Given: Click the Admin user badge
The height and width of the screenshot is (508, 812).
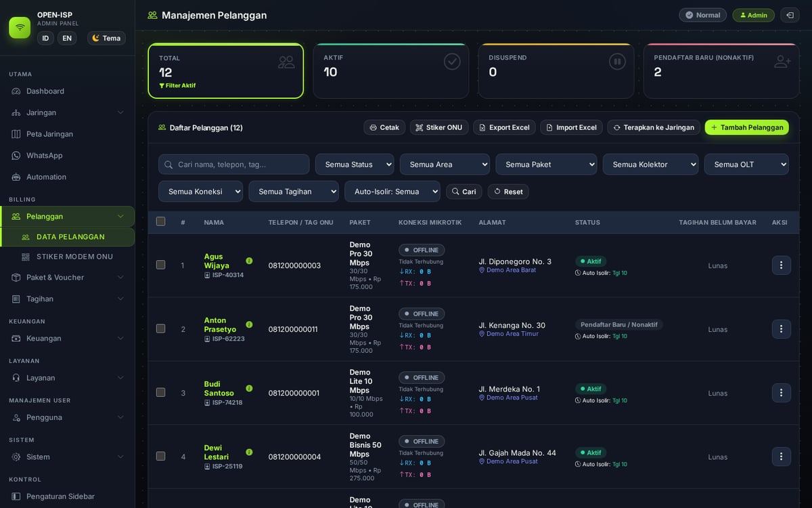Looking at the screenshot, I should [x=754, y=15].
